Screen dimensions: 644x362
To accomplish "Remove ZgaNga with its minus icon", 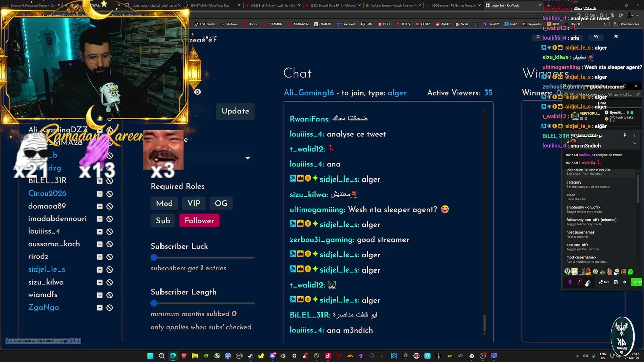I will click(100, 308).
